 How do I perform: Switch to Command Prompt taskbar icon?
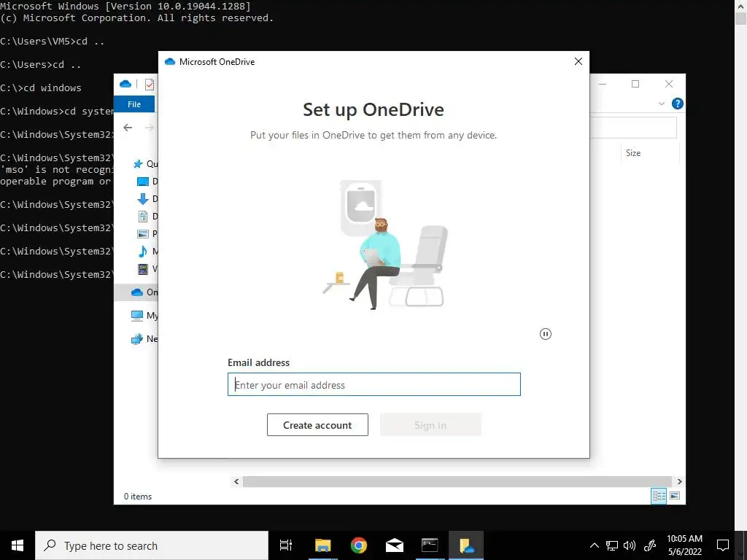tap(430, 545)
